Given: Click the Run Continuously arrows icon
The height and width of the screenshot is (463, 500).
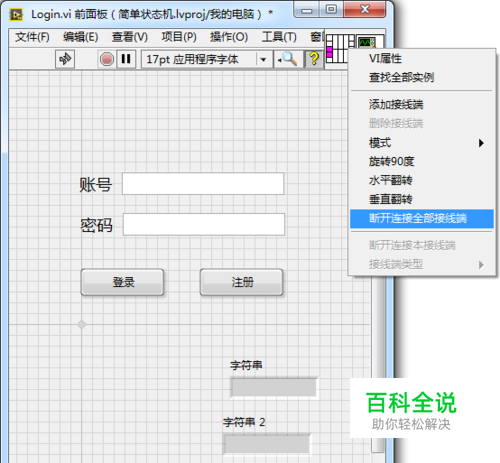Looking at the screenshot, I should pos(65,59).
